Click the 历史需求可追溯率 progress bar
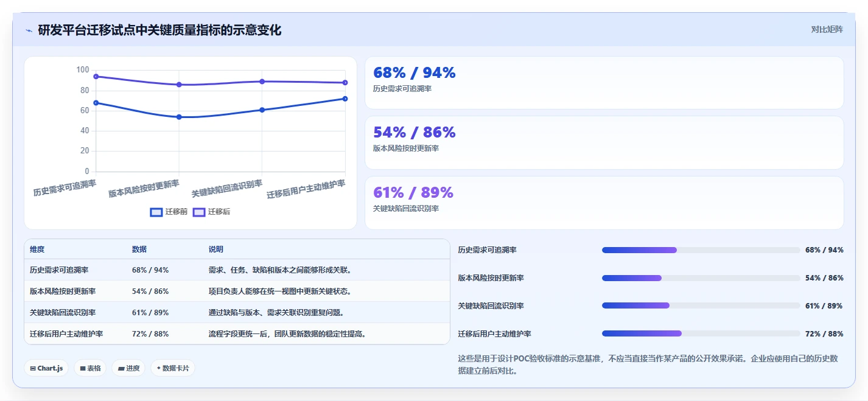The width and height of the screenshot is (868, 401). pyautogui.click(x=701, y=250)
